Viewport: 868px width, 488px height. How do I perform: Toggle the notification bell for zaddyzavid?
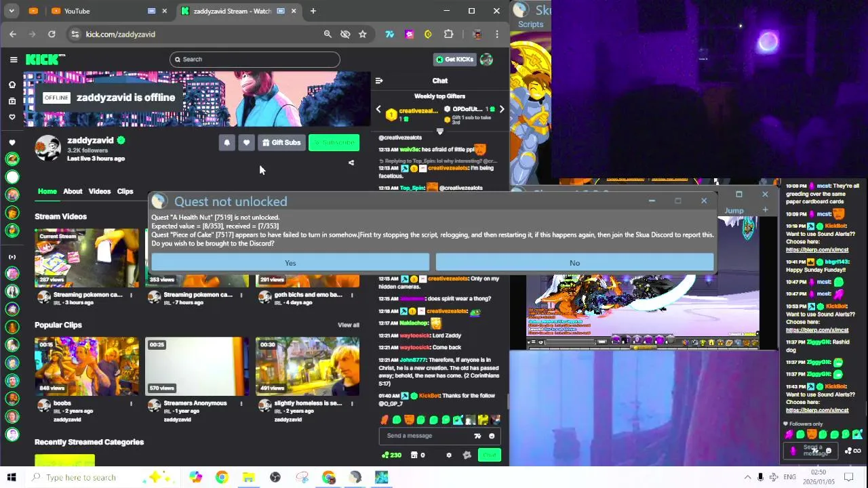click(226, 142)
